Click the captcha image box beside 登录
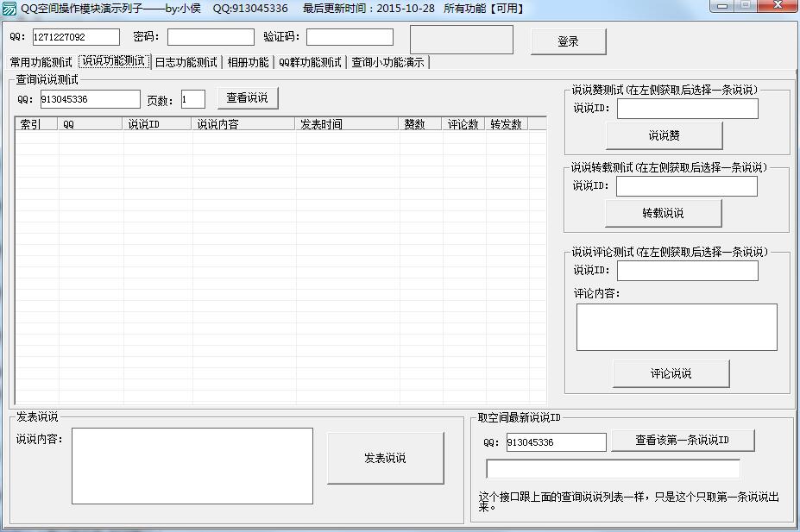This screenshot has width=800, height=532. 462,40
